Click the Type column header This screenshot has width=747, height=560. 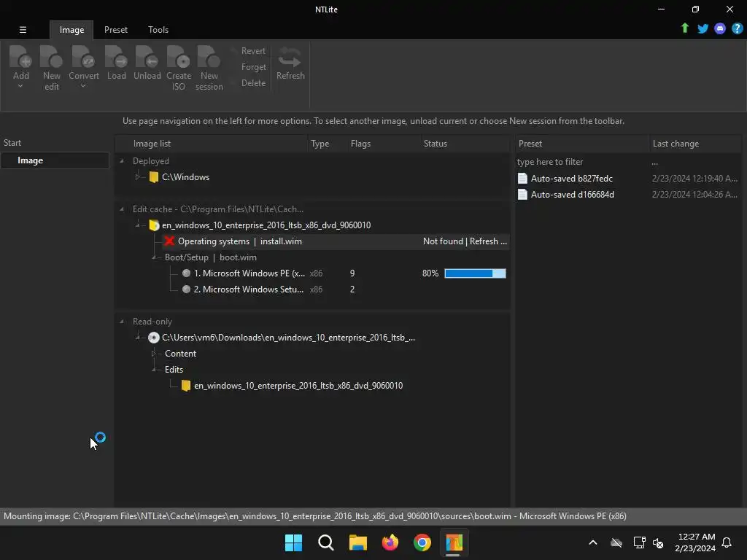coord(328,144)
